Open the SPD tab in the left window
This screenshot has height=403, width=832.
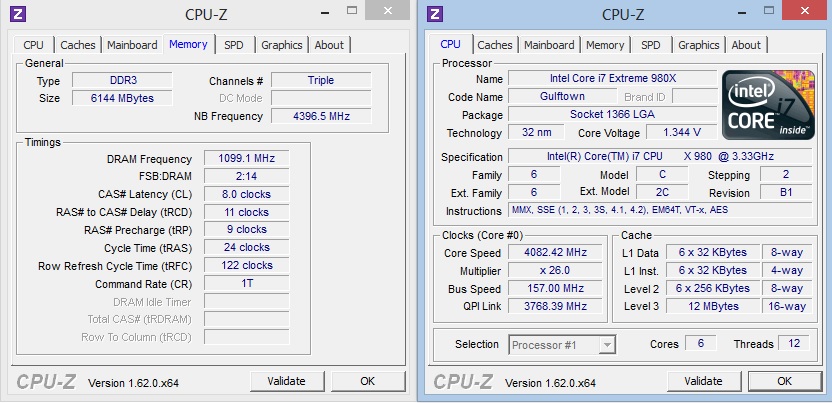(233, 45)
